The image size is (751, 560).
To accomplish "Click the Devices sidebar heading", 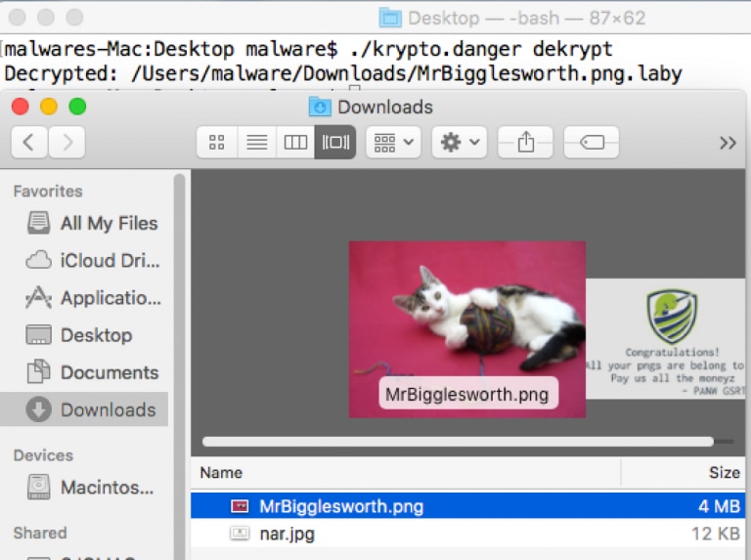I will click(x=43, y=455).
